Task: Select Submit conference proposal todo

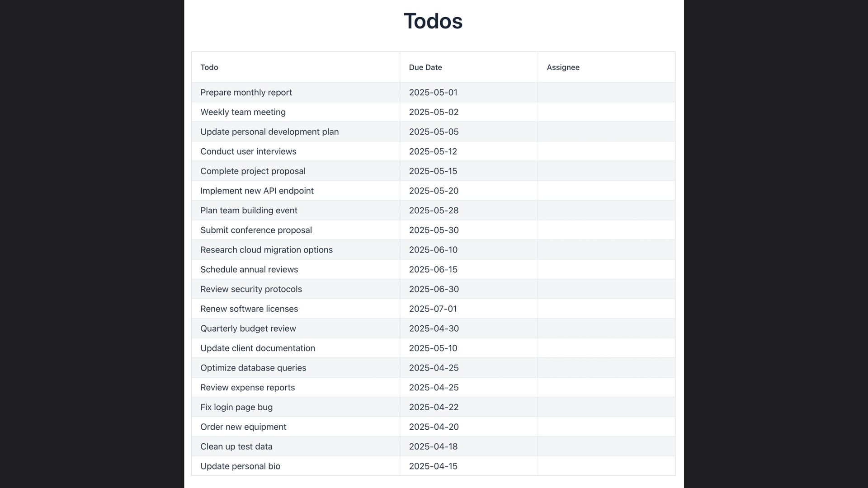Action: point(256,230)
